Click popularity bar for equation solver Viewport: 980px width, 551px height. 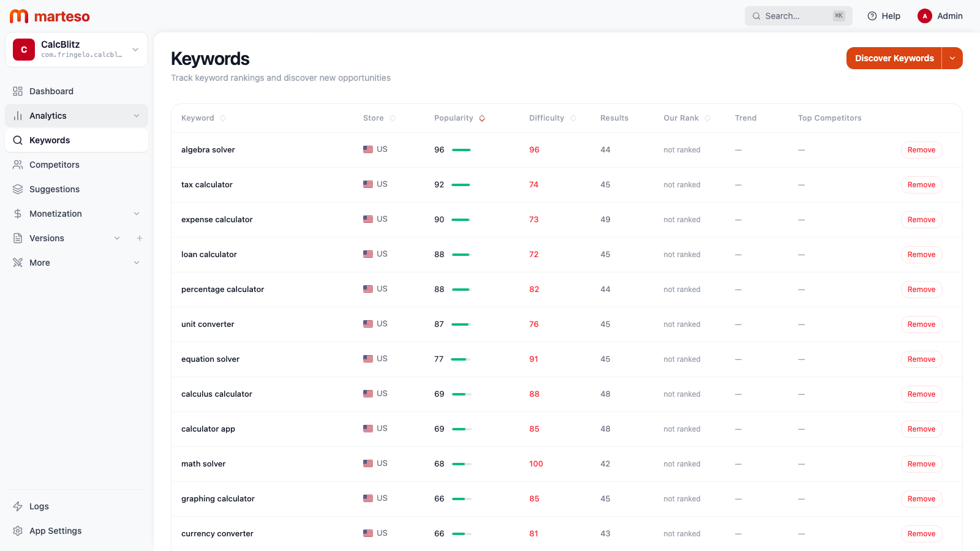click(x=461, y=359)
